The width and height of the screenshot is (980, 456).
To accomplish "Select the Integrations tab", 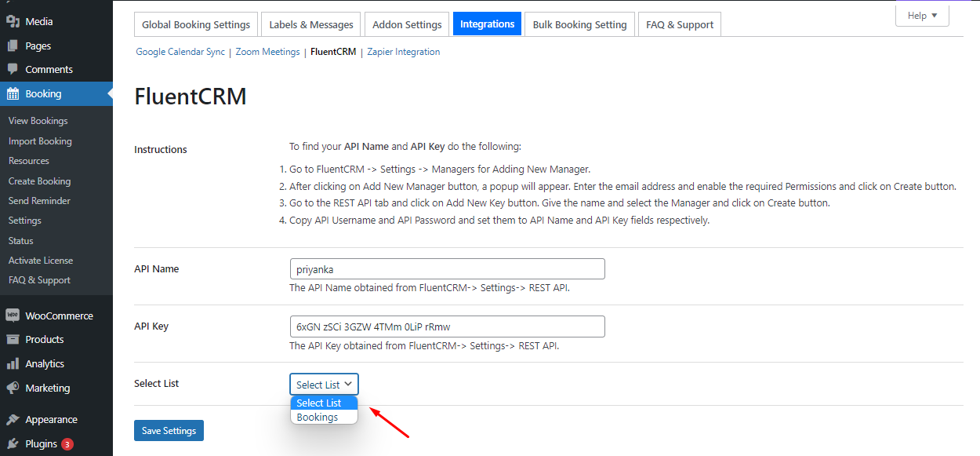I will click(x=487, y=24).
